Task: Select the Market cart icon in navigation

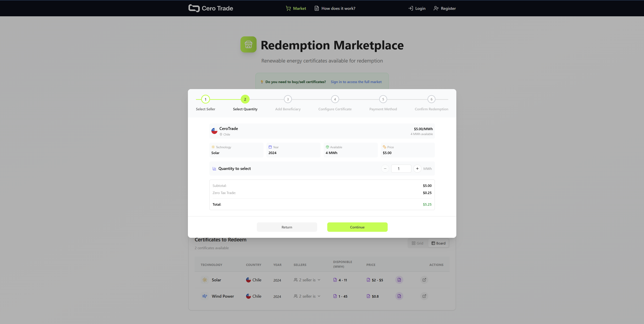Action: pyautogui.click(x=288, y=8)
